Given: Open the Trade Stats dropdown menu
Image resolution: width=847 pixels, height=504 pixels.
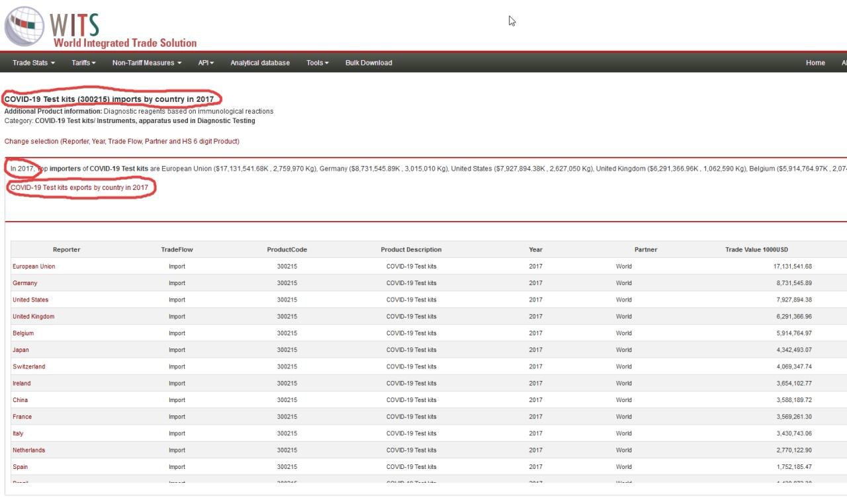Looking at the screenshot, I should 34,63.
